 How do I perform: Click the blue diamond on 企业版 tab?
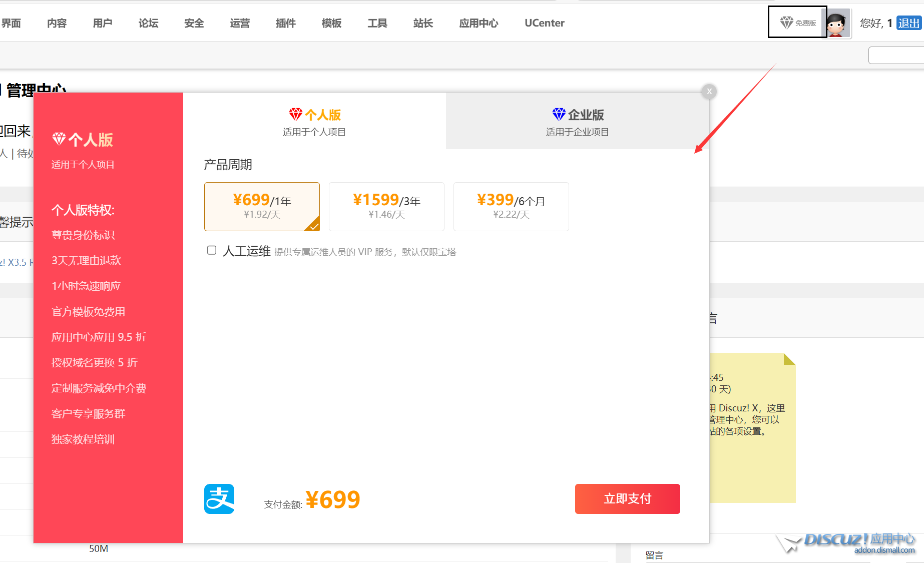tap(559, 115)
